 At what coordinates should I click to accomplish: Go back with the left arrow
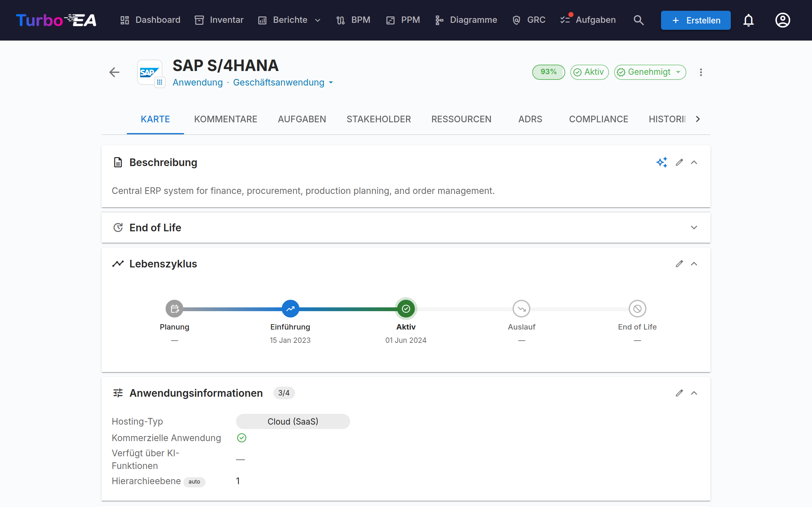[115, 72]
